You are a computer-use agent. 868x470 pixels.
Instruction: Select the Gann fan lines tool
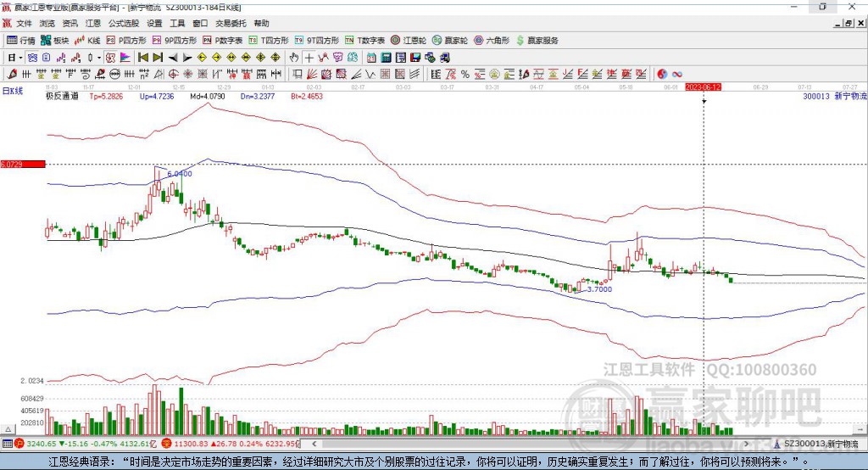tap(312, 74)
